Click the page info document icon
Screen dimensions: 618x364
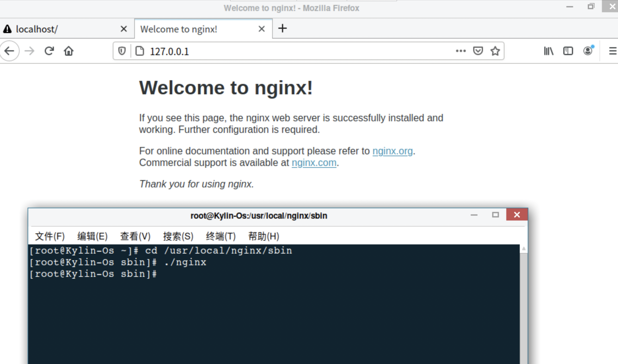pos(140,51)
